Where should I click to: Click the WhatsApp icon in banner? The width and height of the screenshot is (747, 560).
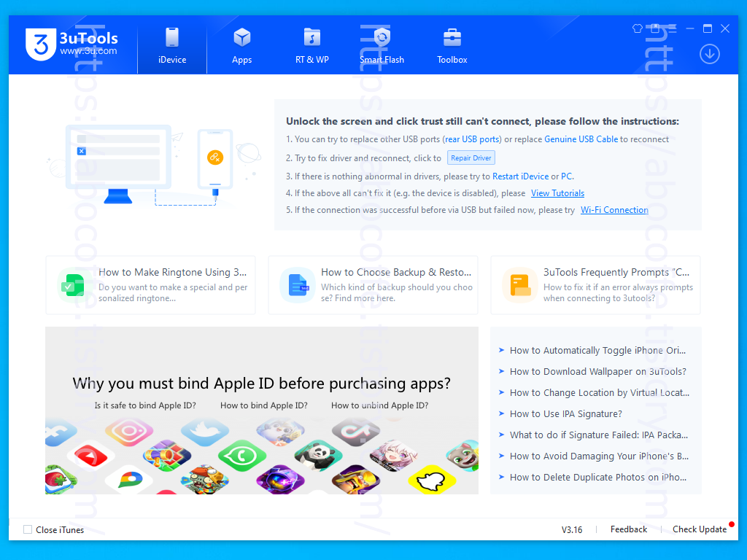point(242,456)
